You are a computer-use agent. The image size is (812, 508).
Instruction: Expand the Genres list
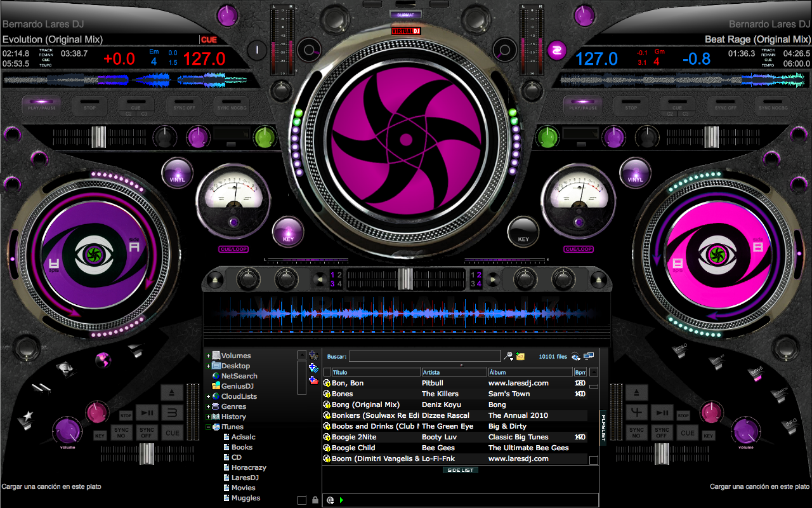coord(209,406)
